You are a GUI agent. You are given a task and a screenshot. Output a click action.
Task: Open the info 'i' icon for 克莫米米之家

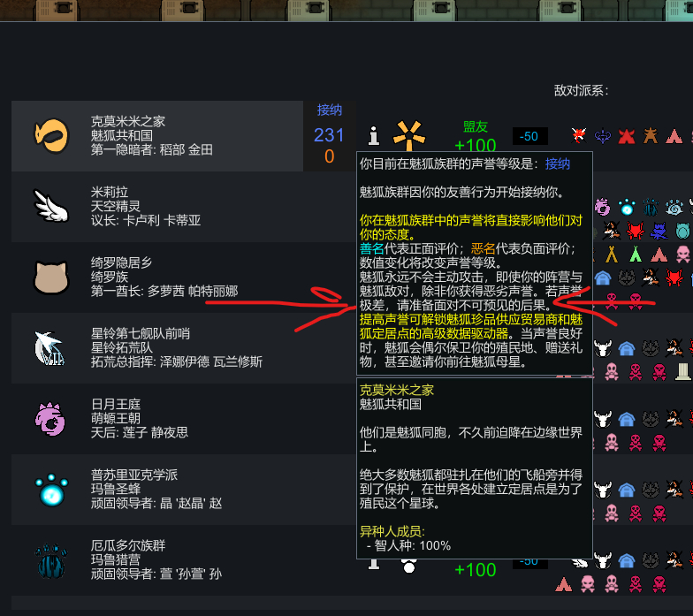374,136
